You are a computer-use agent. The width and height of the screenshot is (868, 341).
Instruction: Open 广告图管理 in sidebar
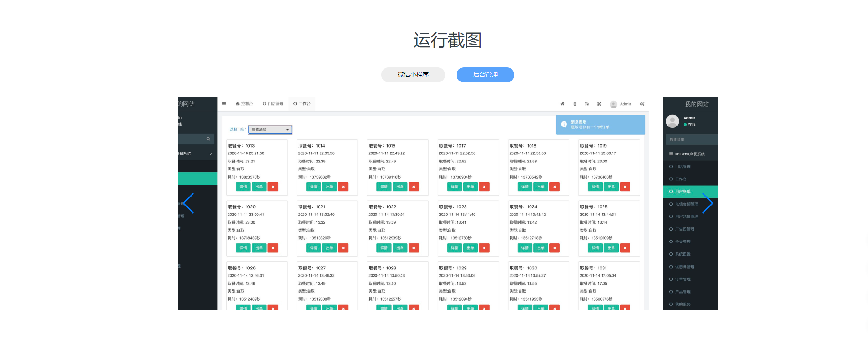click(x=690, y=229)
